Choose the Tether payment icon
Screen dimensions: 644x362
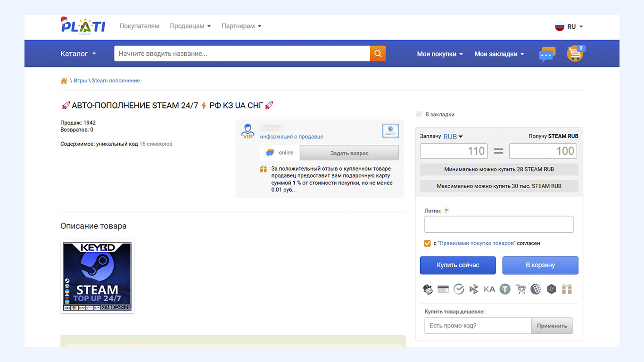point(505,289)
